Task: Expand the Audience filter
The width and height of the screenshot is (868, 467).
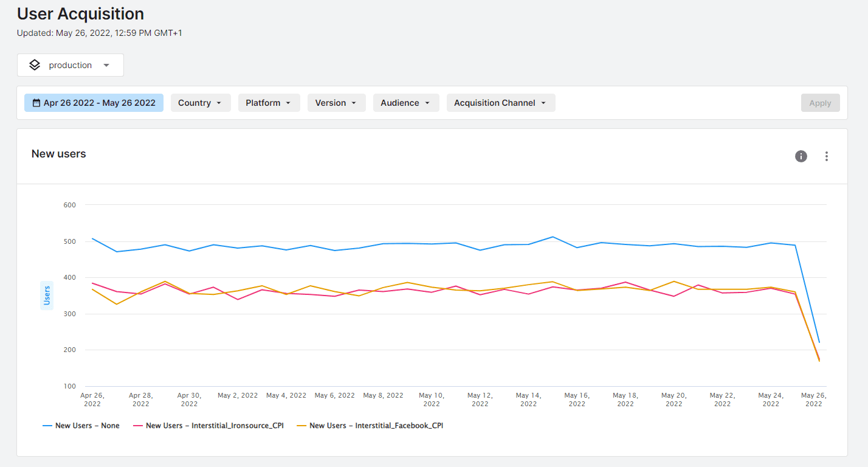Action: click(x=405, y=102)
